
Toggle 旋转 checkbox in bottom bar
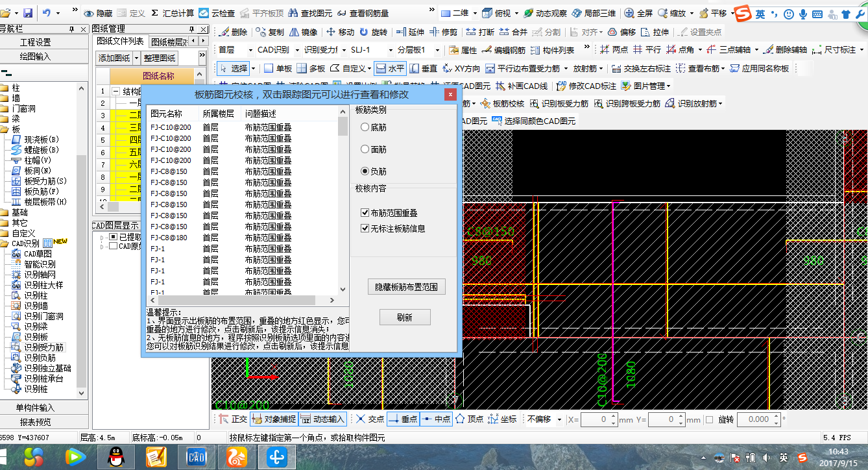tap(709, 419)
